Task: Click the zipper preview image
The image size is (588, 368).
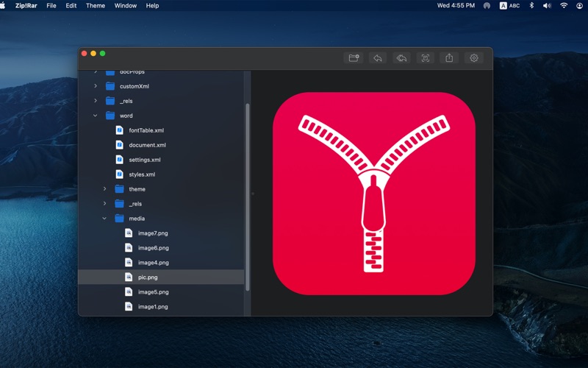Action: 374,194
